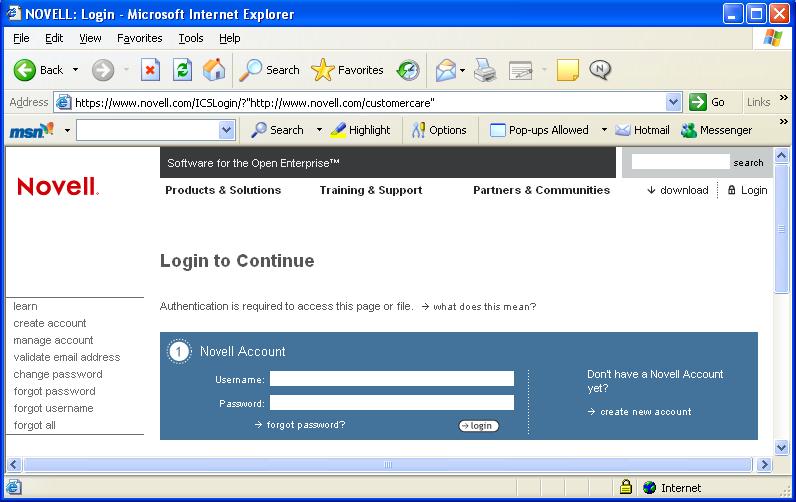Click the horizontal scrollbar right arrow
The width and height of the screenshot is (796, 502).
(764, 464)
